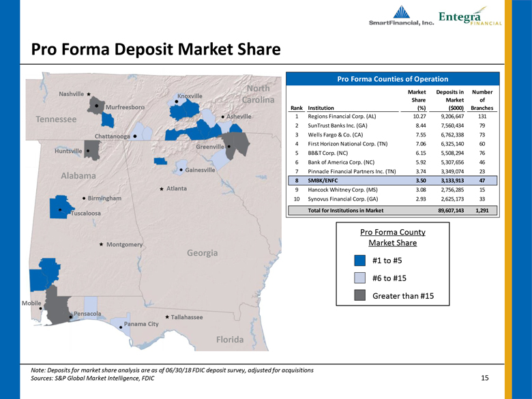Click the Florida state label
Image resolution: width=532 pixels, height=399 pixels.
pos(230,340)
